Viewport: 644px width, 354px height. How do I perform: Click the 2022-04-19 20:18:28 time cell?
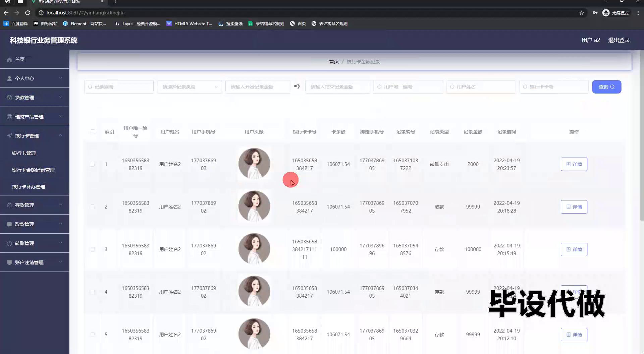pyautogui.click(x=506, y=207)
